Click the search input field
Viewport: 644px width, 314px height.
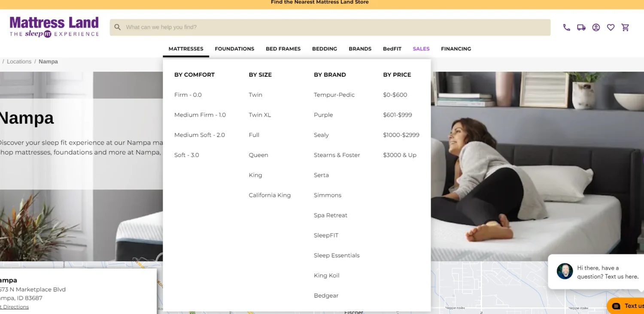[330, 27]
